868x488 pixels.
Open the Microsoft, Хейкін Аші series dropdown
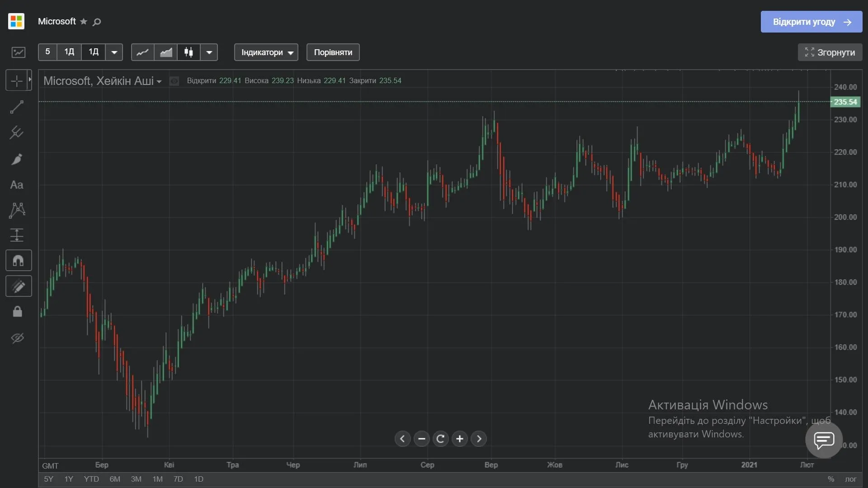(x=103, y=81)
